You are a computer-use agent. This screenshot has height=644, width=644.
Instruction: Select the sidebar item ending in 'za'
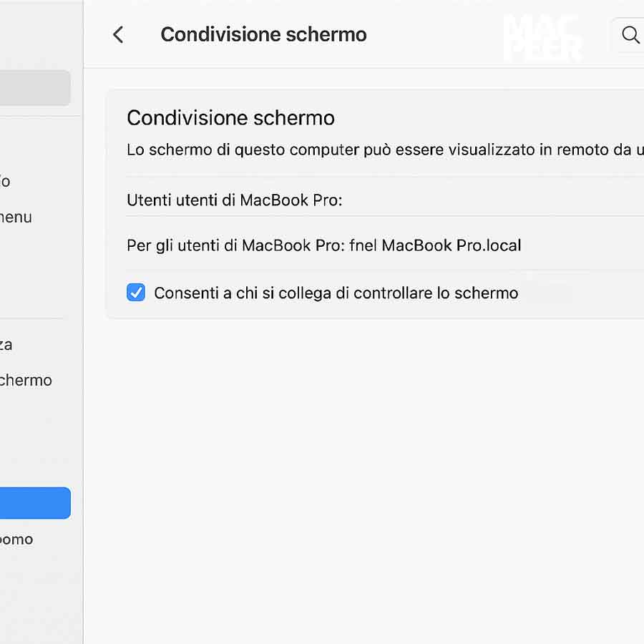tap(6, 345)
